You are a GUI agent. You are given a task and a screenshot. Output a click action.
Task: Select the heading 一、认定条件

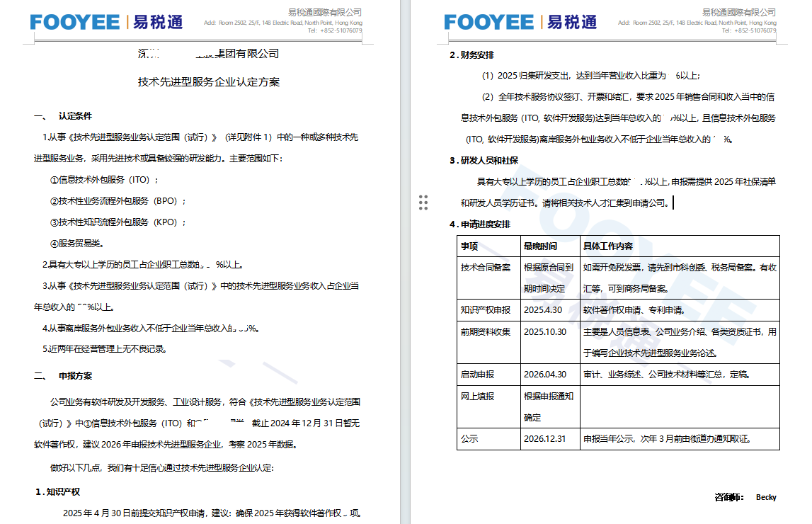63,116
